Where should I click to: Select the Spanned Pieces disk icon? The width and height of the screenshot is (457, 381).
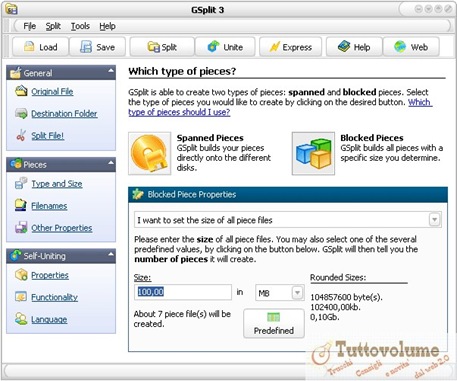[150, 153]
